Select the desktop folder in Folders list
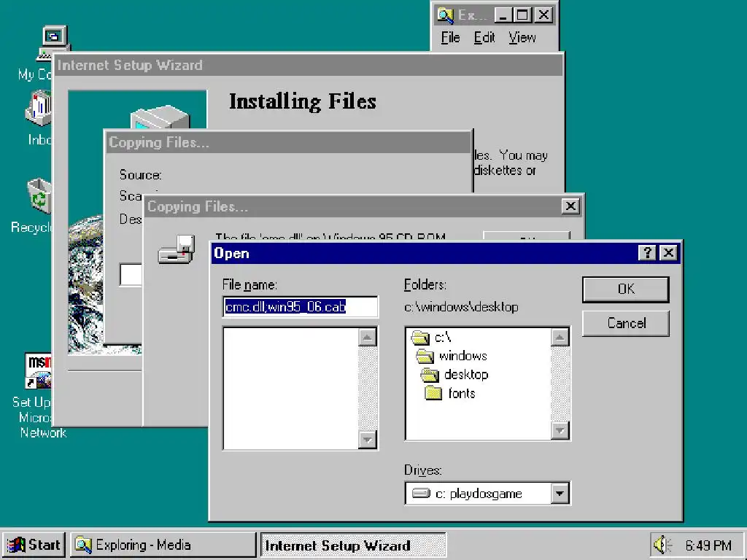 click(x=466, y=375)
